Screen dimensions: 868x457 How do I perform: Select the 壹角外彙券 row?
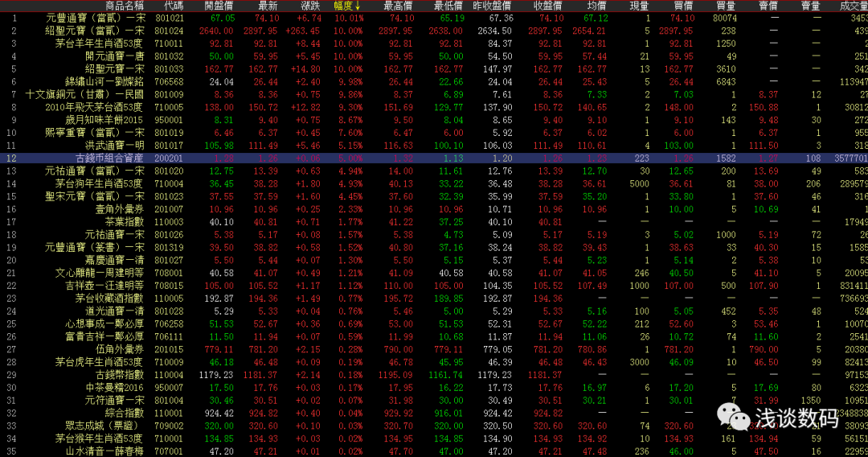434,209
